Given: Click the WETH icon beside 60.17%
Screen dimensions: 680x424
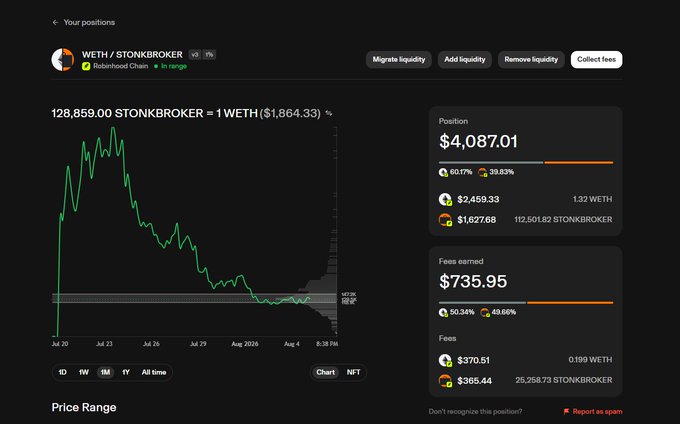Looking at the screenshot, I should [x=443, y=172].
